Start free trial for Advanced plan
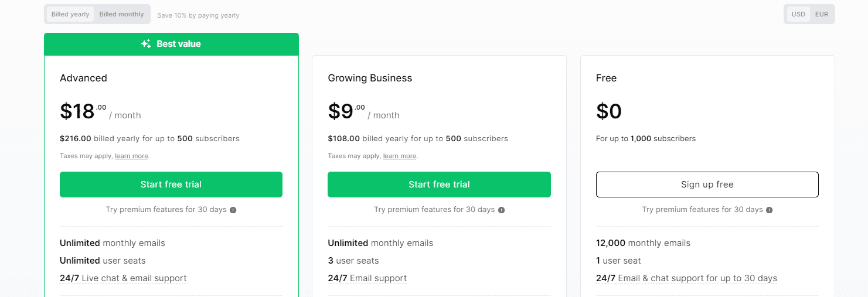The image size is (868, 297). pyautogui.click(x=171, y=185)
